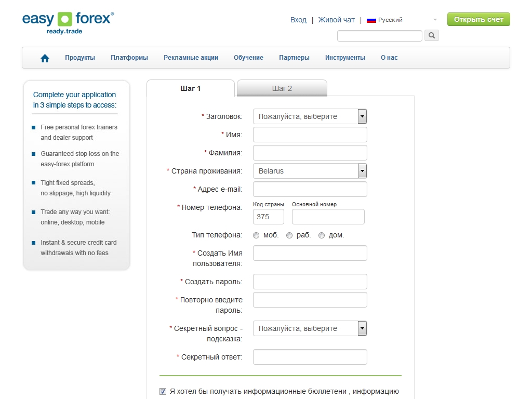Switch to the 'Шаг 2' tab
This screenshot has height=399, width=532.
click(282, 88)
